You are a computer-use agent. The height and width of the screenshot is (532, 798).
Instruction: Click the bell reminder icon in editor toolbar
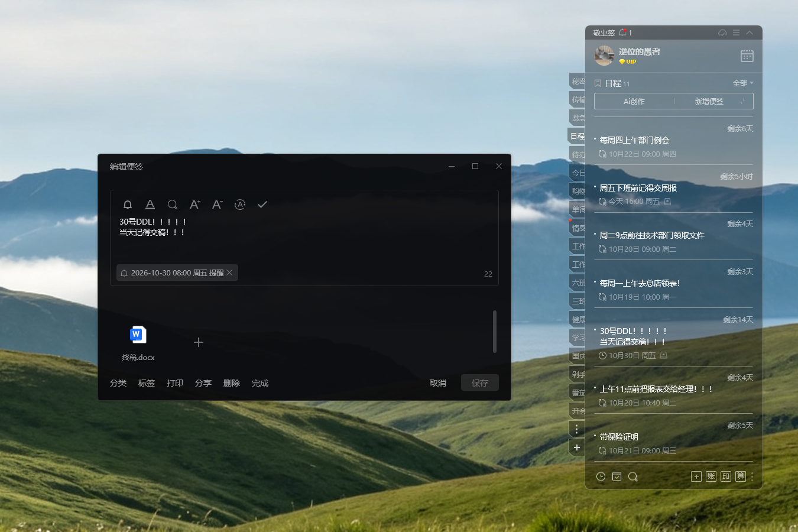(x=128, y=205)
